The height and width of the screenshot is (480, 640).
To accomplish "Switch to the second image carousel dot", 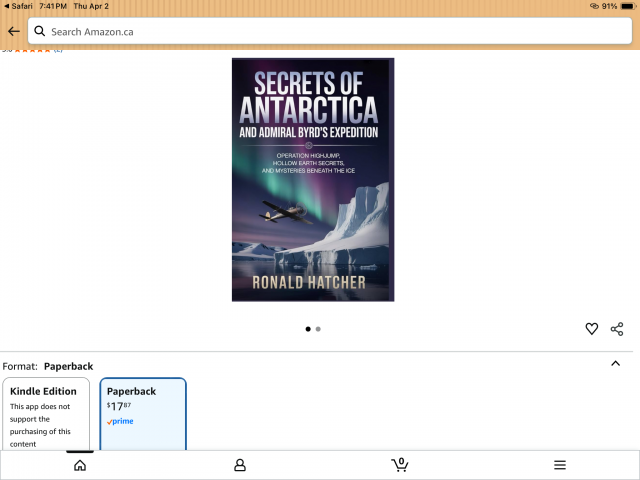I will 318,329.
